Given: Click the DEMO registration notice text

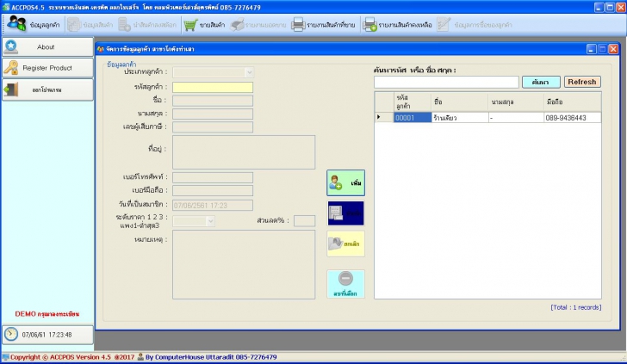Looking at the screenshot, I should (47, 314).
